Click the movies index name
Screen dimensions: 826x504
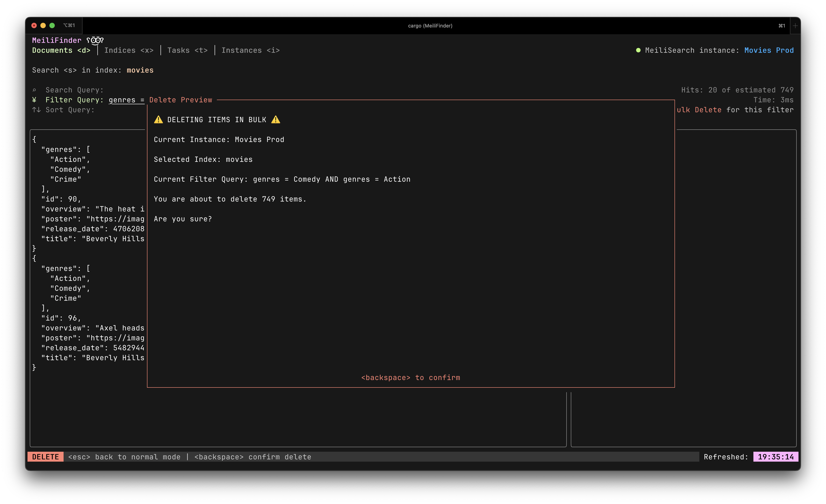140,70
